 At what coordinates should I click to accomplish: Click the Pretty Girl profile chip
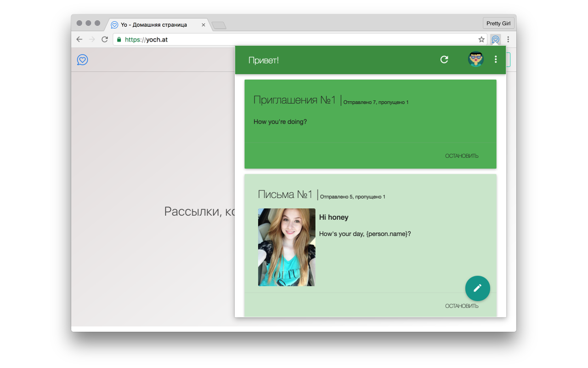498,23
